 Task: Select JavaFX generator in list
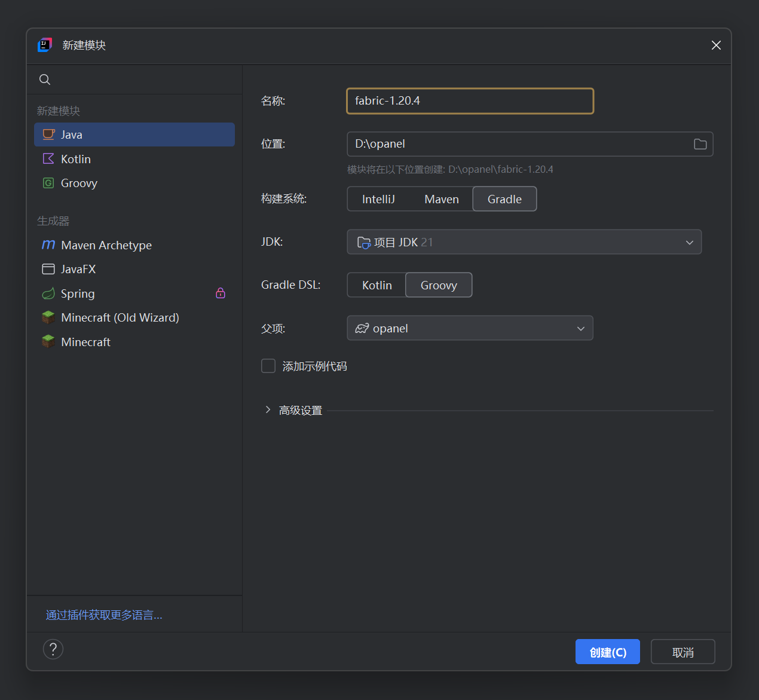[78, 269]
